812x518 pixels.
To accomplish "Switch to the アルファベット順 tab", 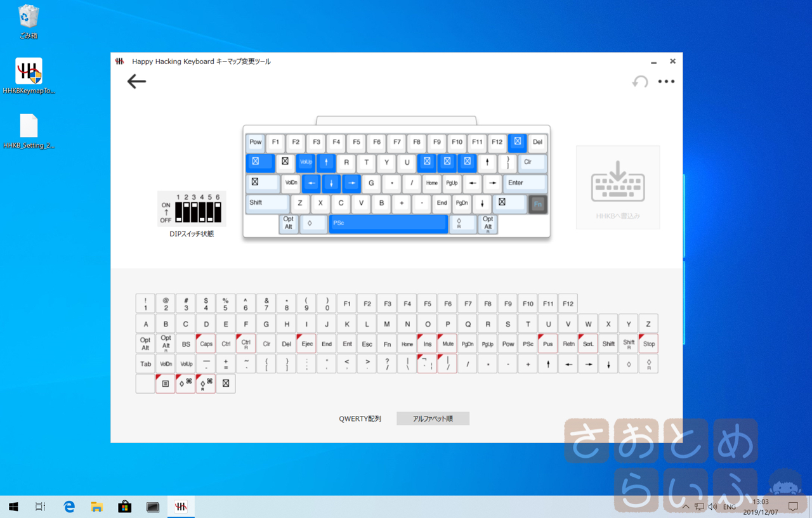I will (x=433, y=418).
